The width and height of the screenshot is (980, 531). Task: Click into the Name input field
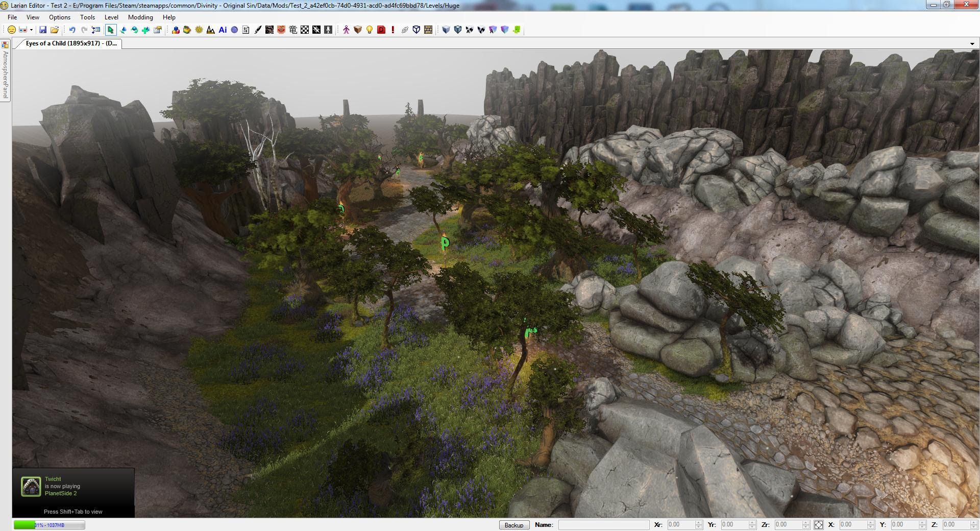click(x=604, y=525)
